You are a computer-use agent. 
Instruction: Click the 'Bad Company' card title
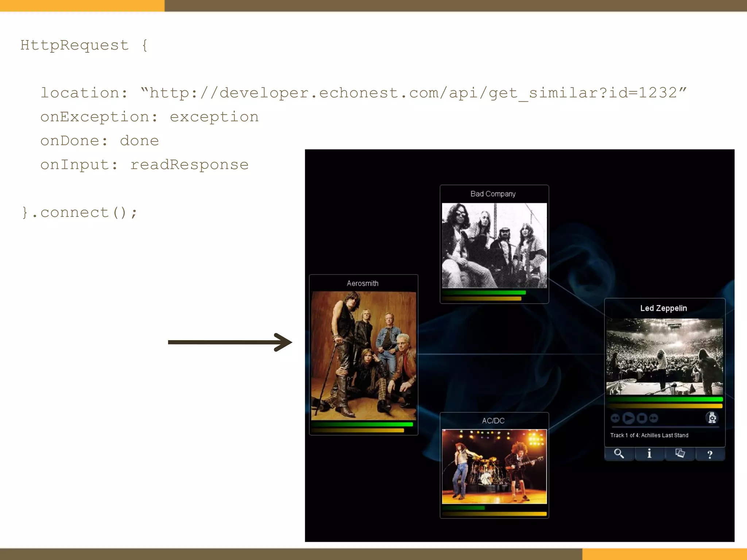[x=493, y=194]
